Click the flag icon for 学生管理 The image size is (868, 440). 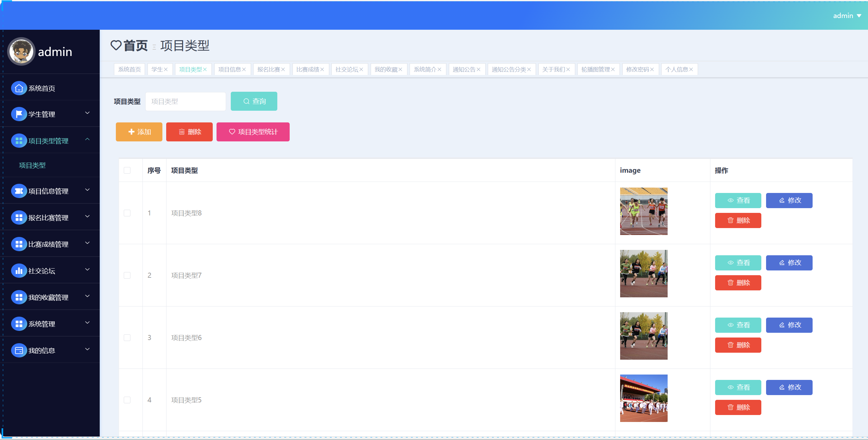coord(19,114)
